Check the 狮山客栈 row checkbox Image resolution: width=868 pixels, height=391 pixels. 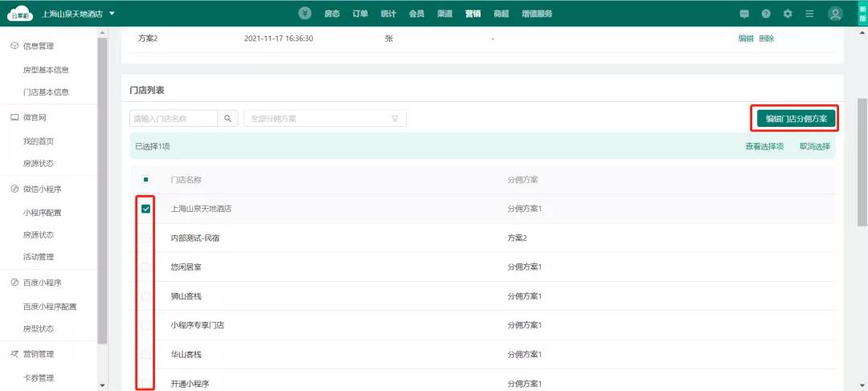tap(145, 296)
